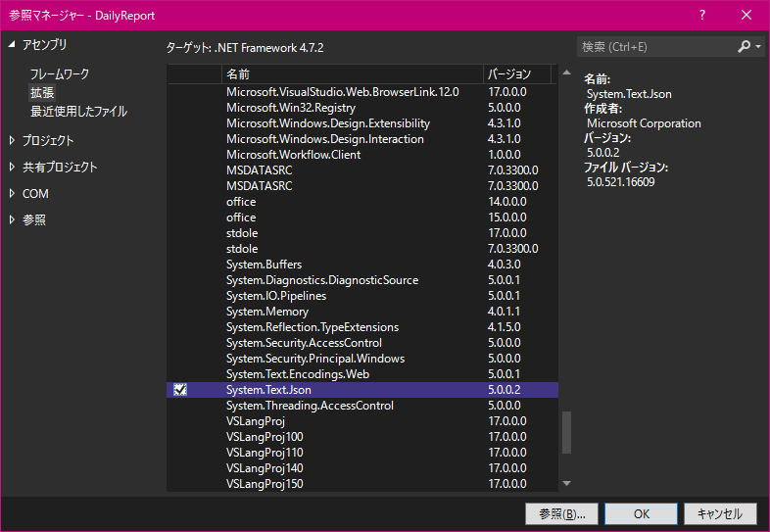The height and width of the screenshot is (532, 770).
Task: Select Microsoft.Windows.Design.Extensibility row
Action: 362,123
